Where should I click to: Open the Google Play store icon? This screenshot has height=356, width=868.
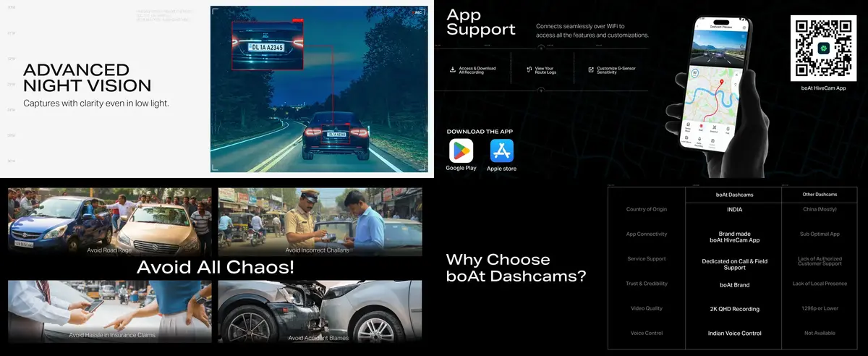tap(461, 151)
